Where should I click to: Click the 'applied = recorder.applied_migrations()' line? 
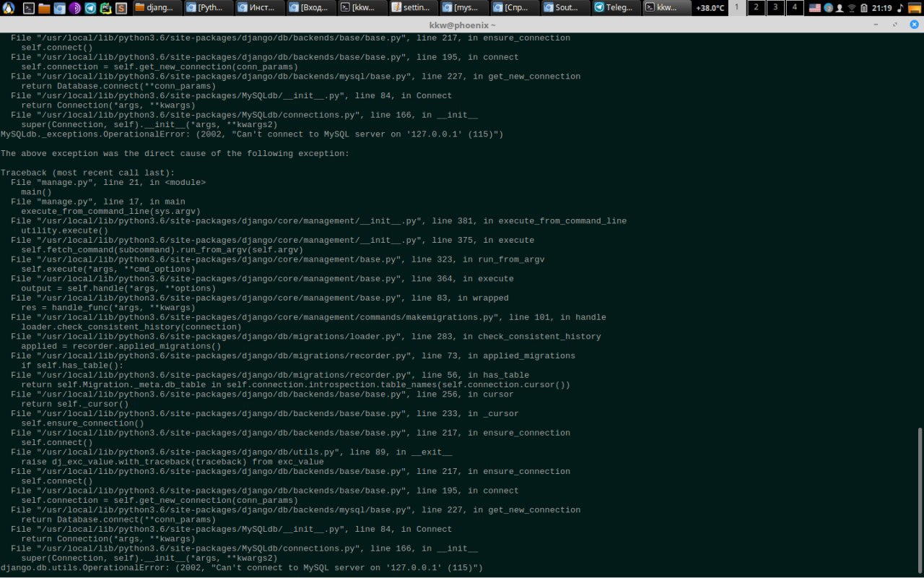point(121,346)
